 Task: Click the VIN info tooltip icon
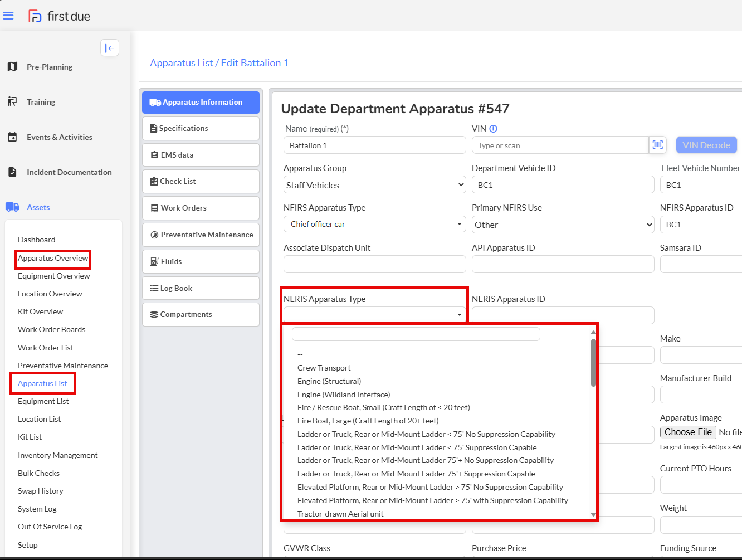tap(493, 129)
